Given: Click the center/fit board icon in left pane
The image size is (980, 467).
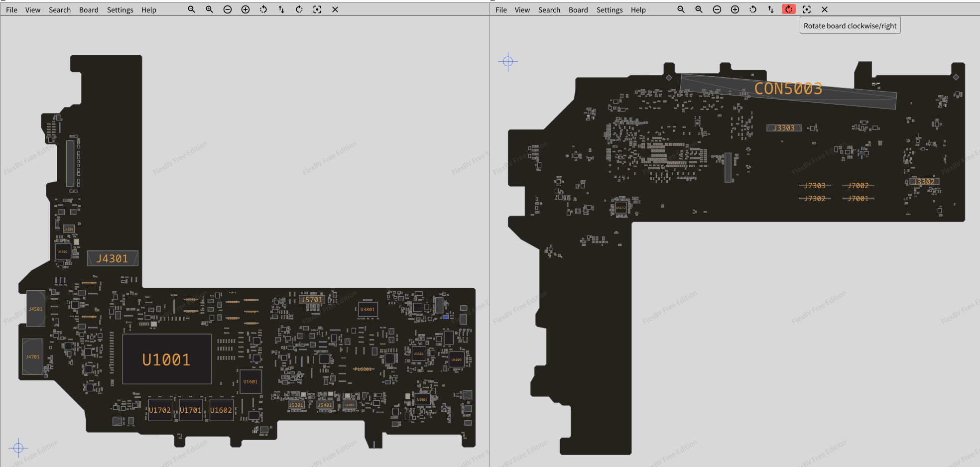Looking at the screenshot, I should (317, 9).
